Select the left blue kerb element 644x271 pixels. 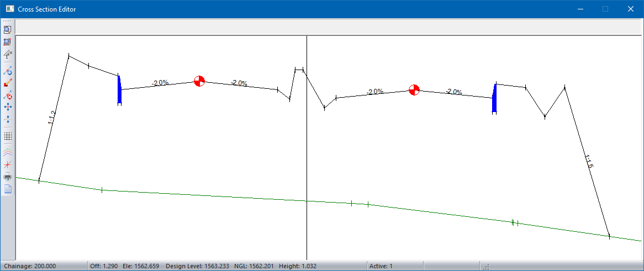click(119, 91)
